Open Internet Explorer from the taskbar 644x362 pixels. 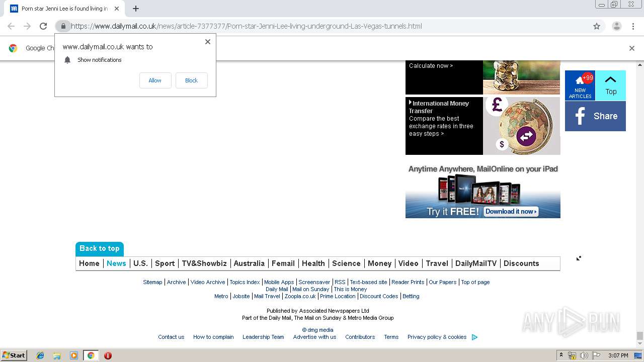pyautogui.click(x=40, y=355)
